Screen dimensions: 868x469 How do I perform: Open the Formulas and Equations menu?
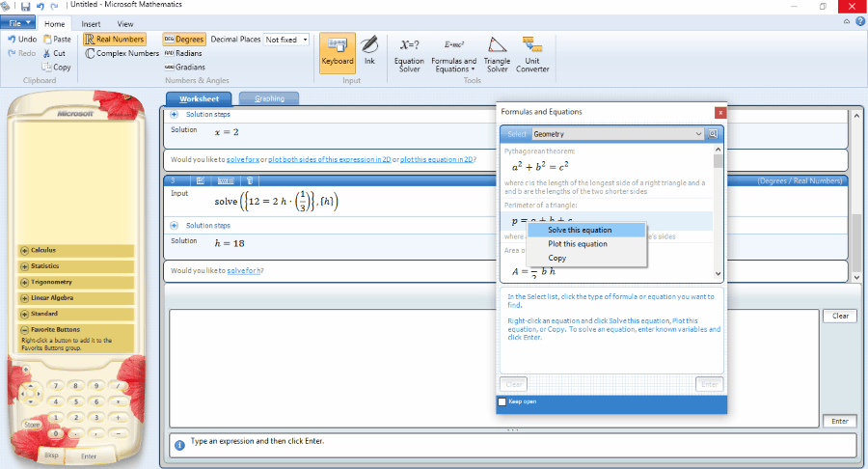453,55
